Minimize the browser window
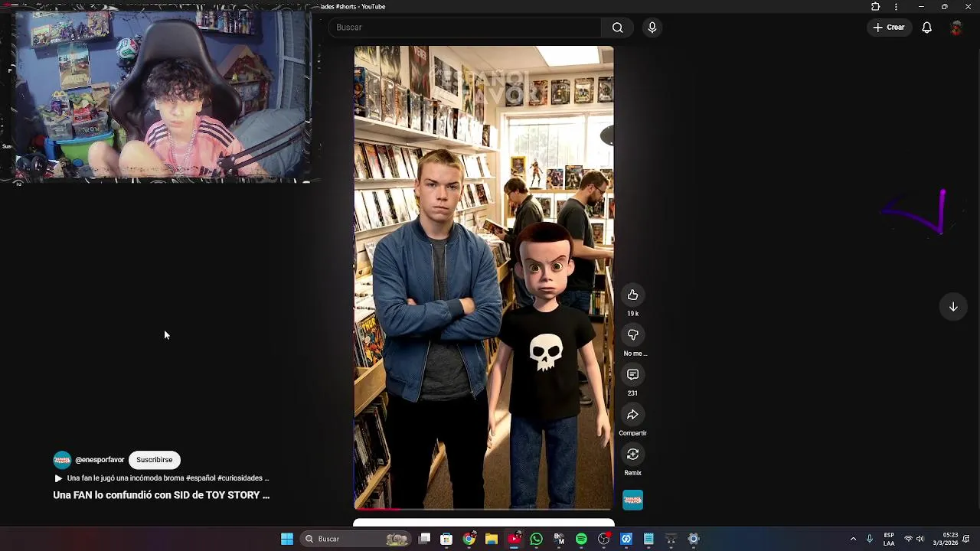 tap(921, 7)
